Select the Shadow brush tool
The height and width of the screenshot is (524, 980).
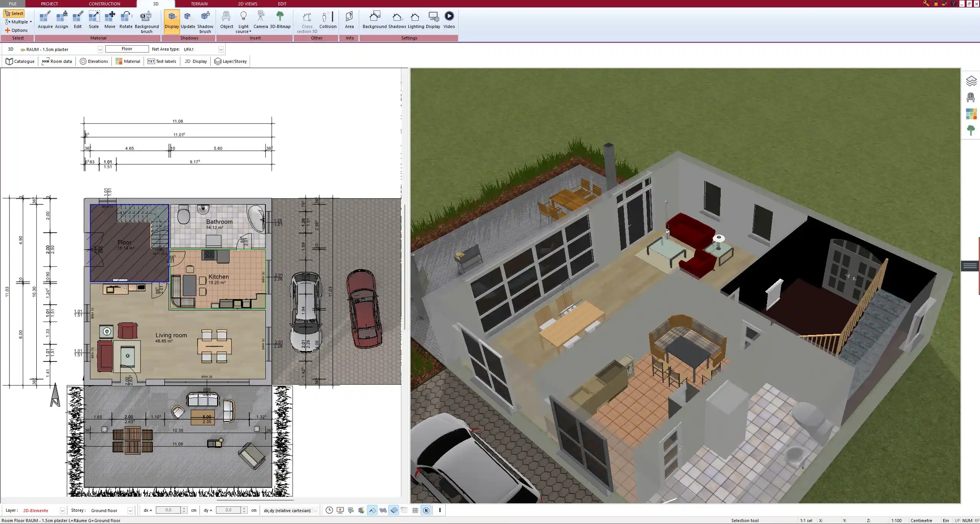(x=205, y=21)
